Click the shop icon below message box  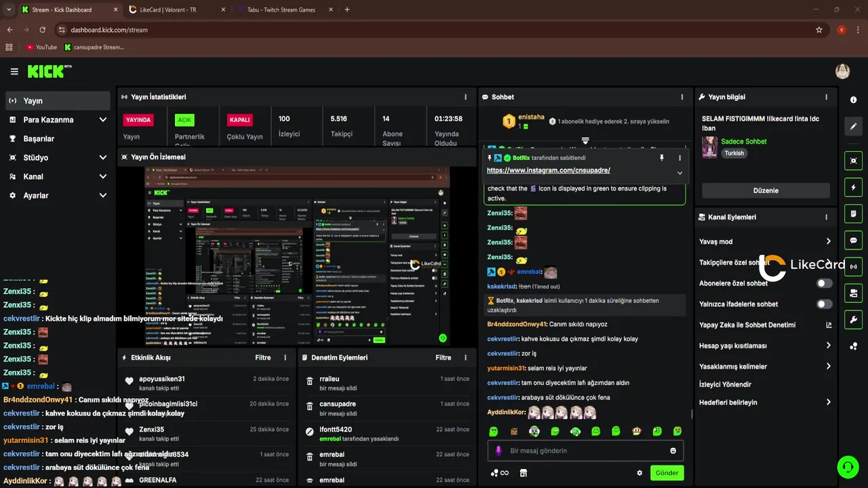[523, 473]
